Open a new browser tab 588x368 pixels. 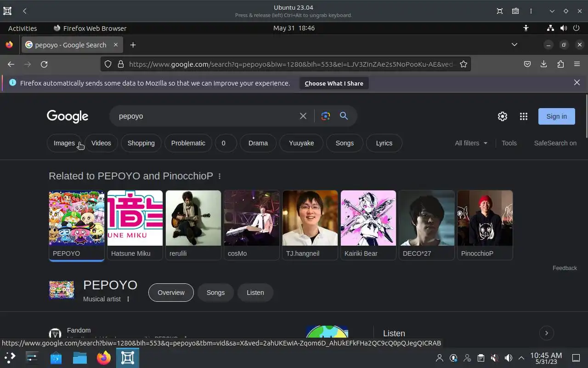pos(133,45)
